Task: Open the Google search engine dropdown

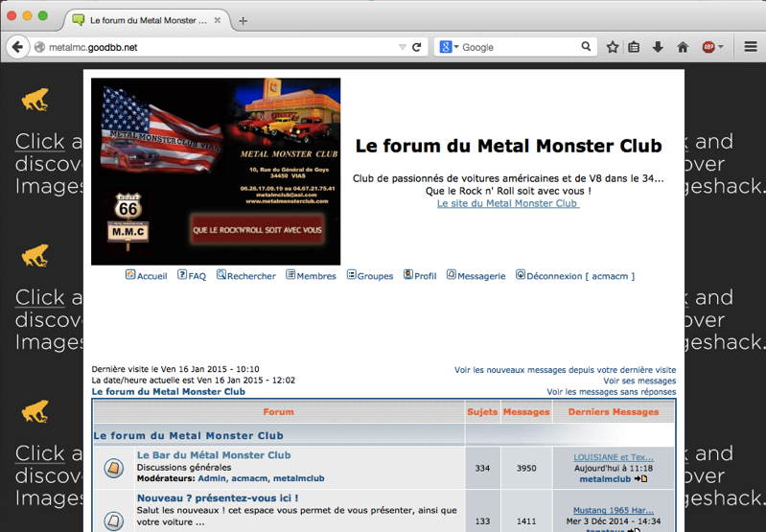Action: point(456,47)
